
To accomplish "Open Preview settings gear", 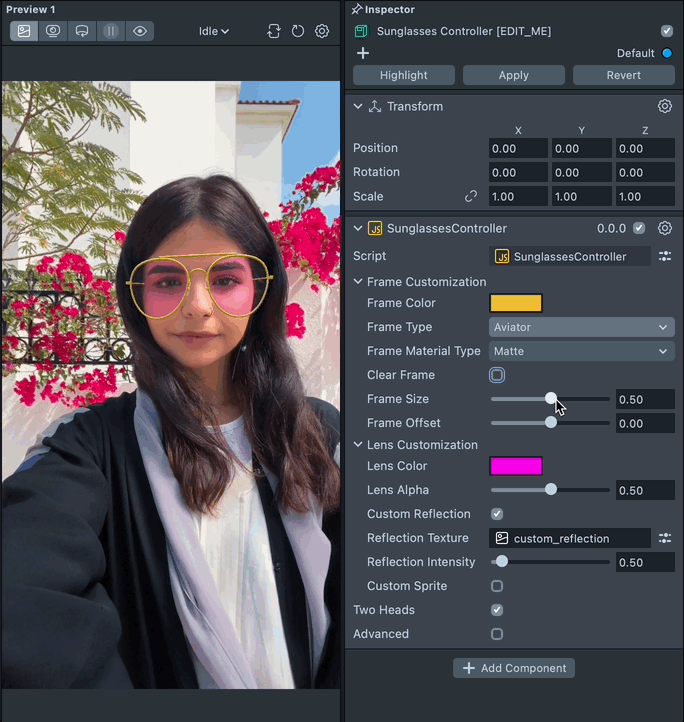I will pyautogui.click(x=322, y=31).
